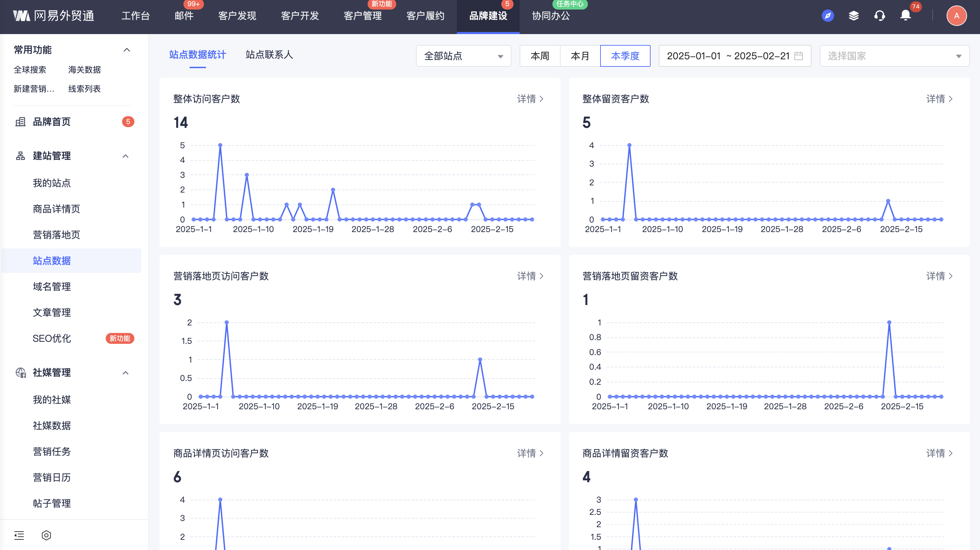Select the 本月 time range option
This screenshot has width=980, height=550.
click(x=580, y=56)
